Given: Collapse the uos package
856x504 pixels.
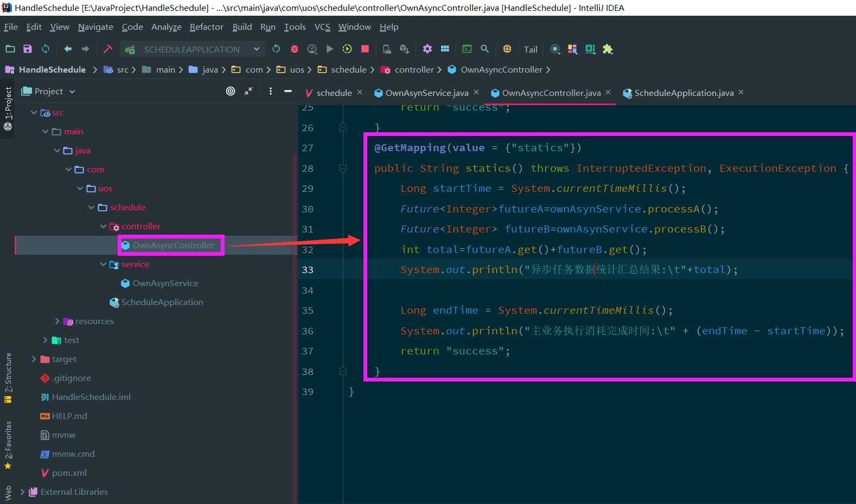Looking at the screenshot, I should point(80,189).
